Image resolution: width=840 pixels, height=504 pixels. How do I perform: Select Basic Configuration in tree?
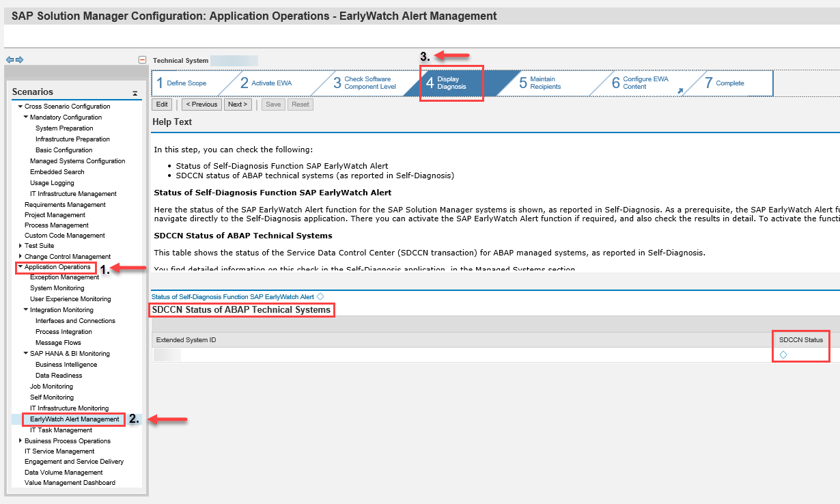pos(64,150)
